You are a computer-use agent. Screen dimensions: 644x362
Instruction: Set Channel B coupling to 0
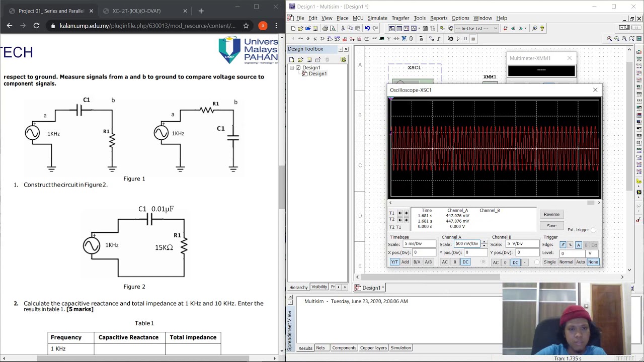[x=505, y=262]
